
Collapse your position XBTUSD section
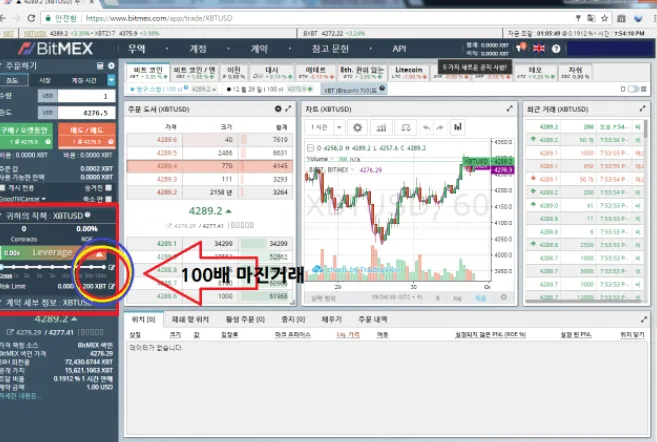[44, 215]
